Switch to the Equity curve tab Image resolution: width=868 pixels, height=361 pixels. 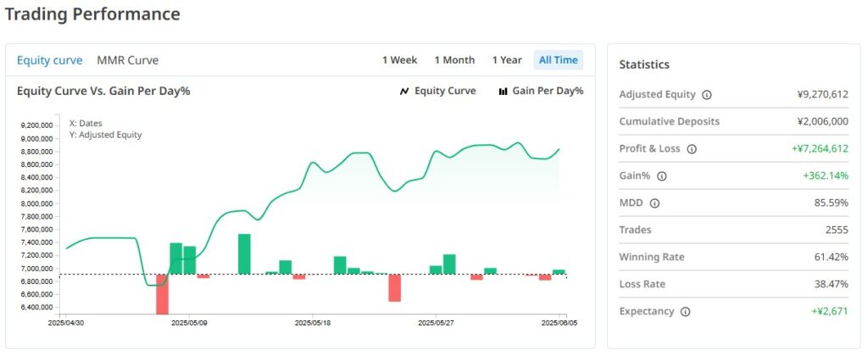tap(50, 60)
